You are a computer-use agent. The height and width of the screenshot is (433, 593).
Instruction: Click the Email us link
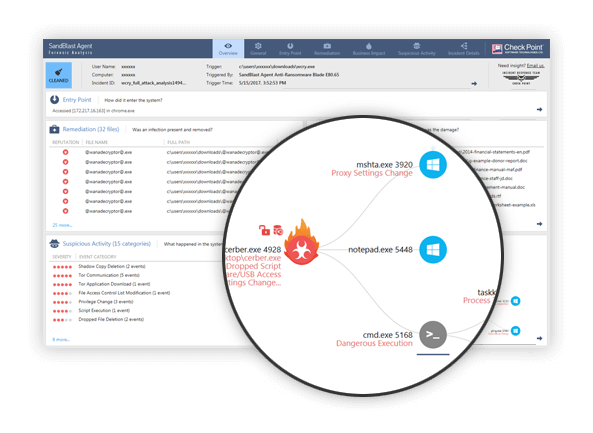(x=536, y=66)
